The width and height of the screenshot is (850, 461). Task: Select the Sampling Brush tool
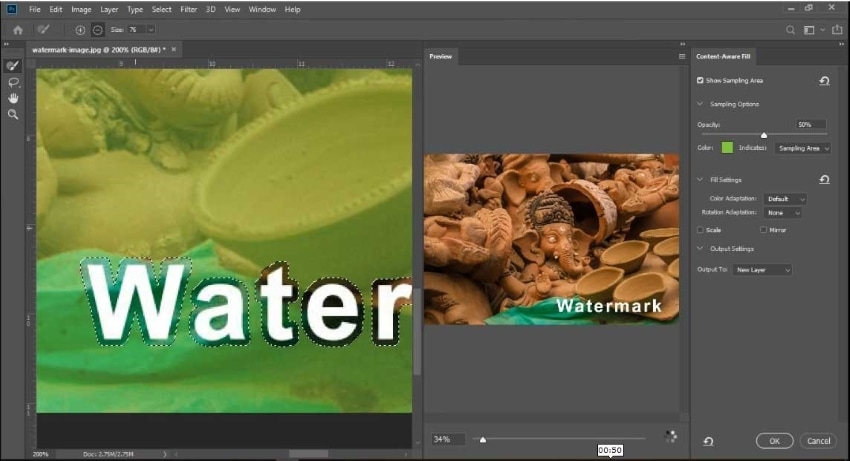pyautogui.click(x=12, y=66)
